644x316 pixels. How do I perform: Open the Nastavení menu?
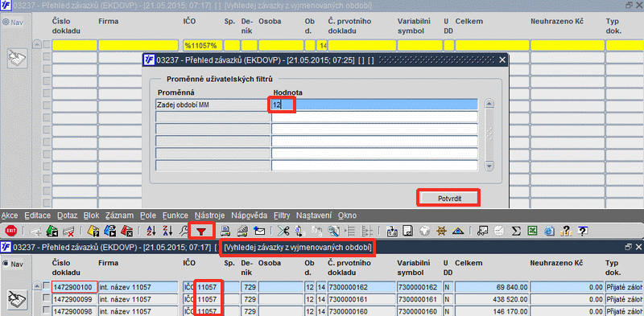(x=314, y=215)
